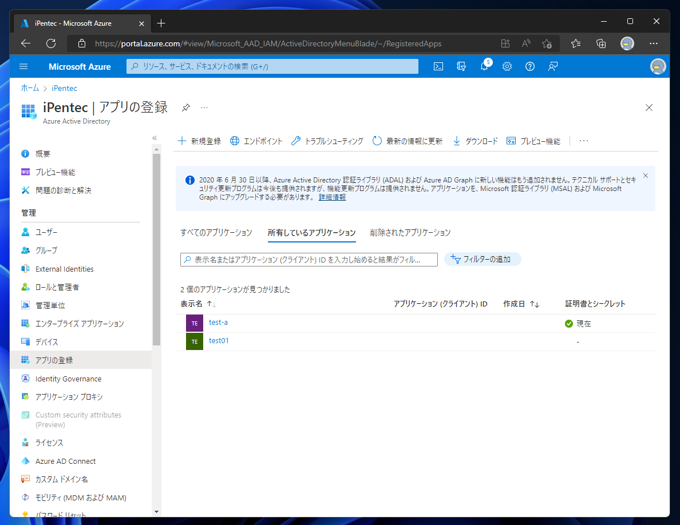Add page to favorites with the star icon
Screen dimensions: 680x525
click(547, 43)
